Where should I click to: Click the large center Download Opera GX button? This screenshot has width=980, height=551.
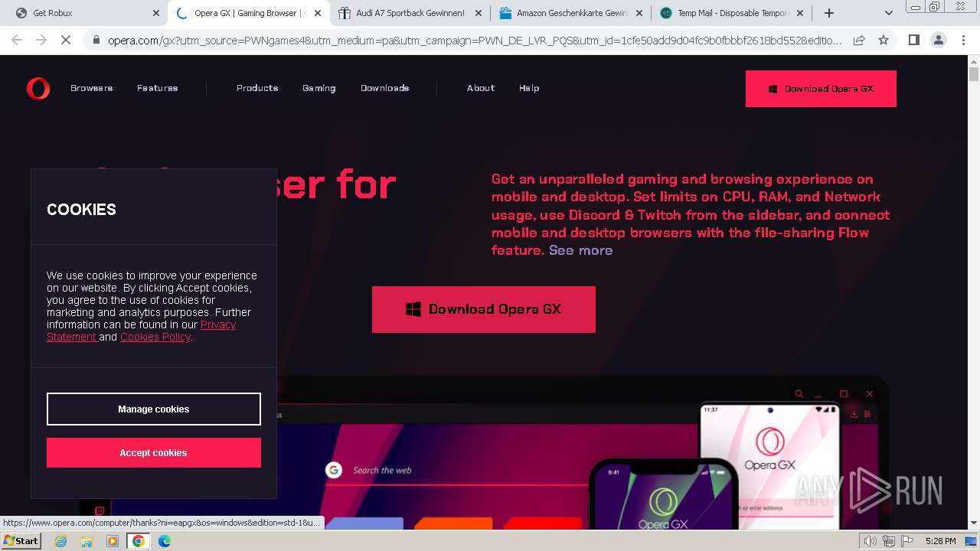point(484,309)
